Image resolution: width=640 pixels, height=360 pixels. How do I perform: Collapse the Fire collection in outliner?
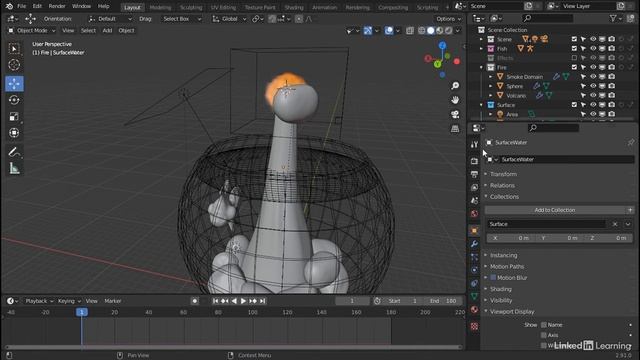coord(481,67)
